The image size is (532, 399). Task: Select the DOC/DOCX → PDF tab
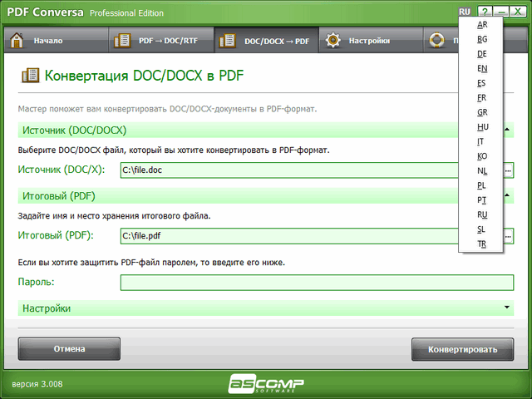pyautogui.click(x=267, y=41)
